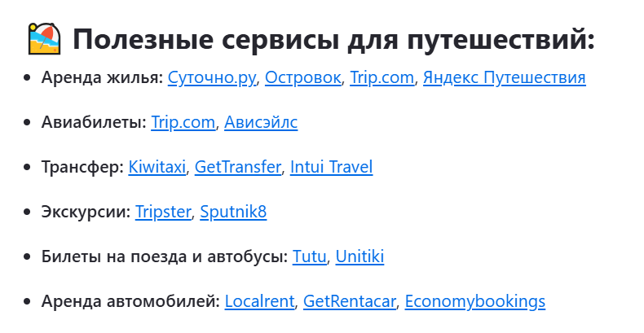The height and width of the screenshot is (333, 644).
Task: Visit the Kiwitaxi transfer link
Action: coord(157,167)
